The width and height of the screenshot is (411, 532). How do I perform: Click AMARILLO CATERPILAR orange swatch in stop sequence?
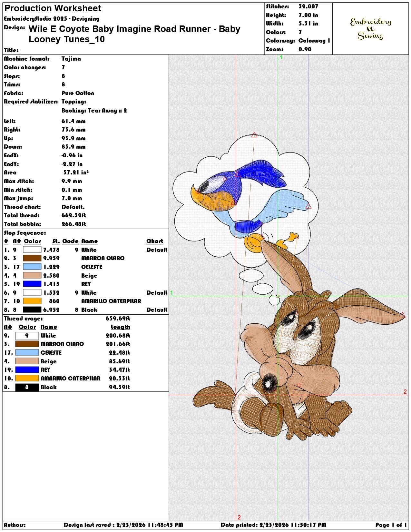coord(32,301)
